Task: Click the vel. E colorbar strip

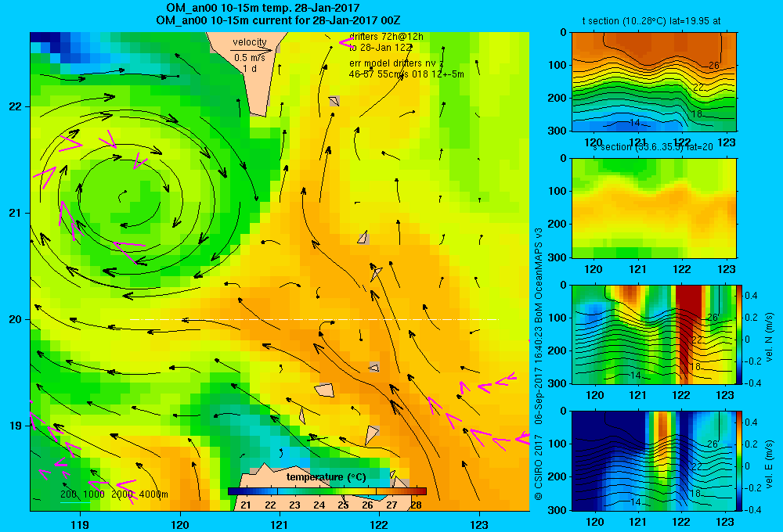Action: click(740, 461)
